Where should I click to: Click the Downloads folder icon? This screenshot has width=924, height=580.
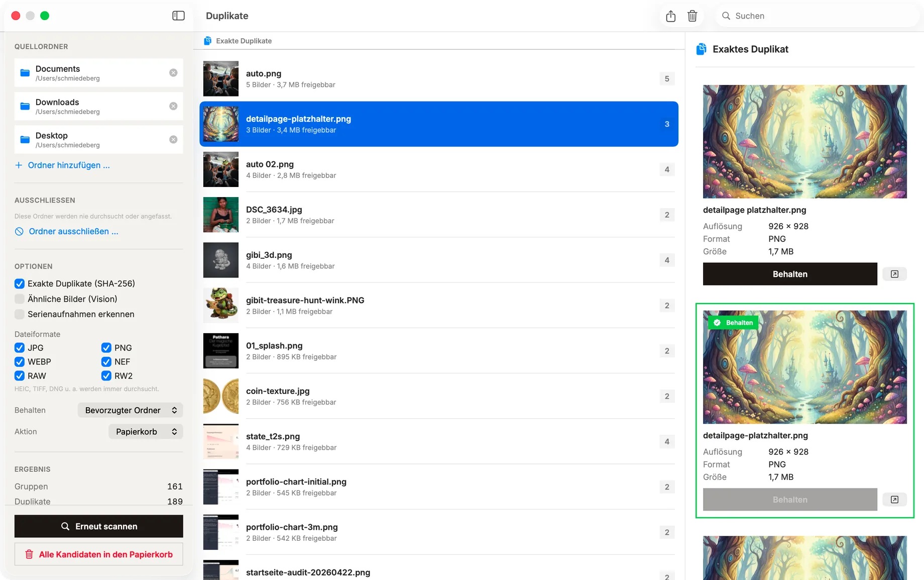point(25,106)
